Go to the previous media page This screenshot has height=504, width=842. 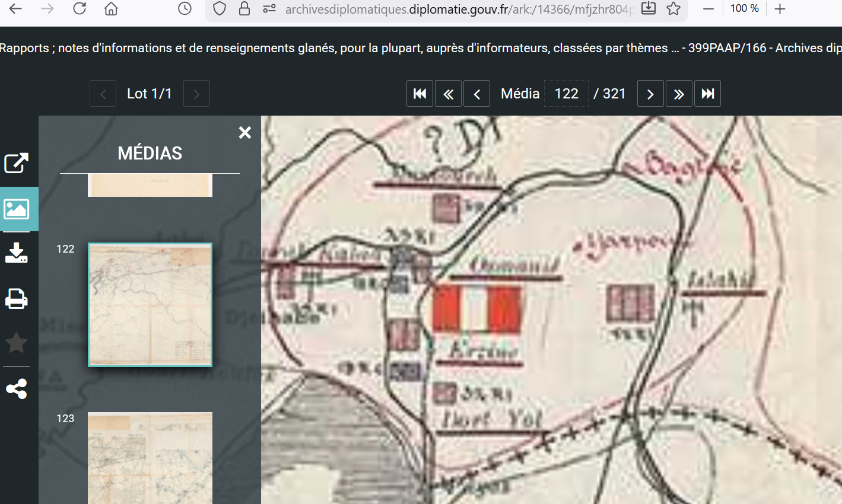coord(476,94)
